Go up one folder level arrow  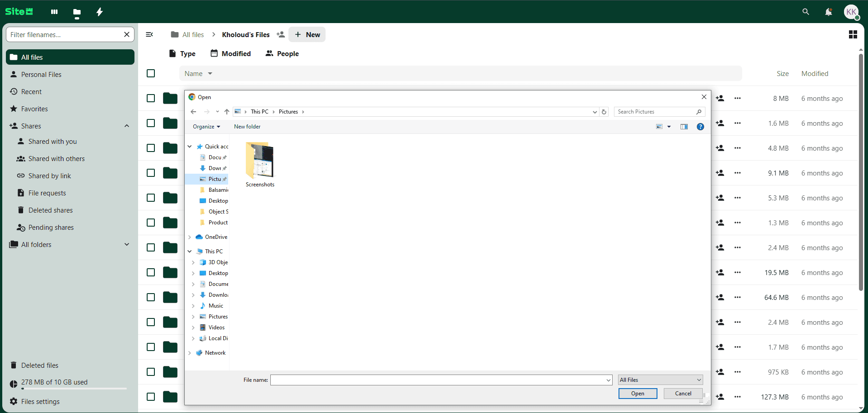(227, 112)
